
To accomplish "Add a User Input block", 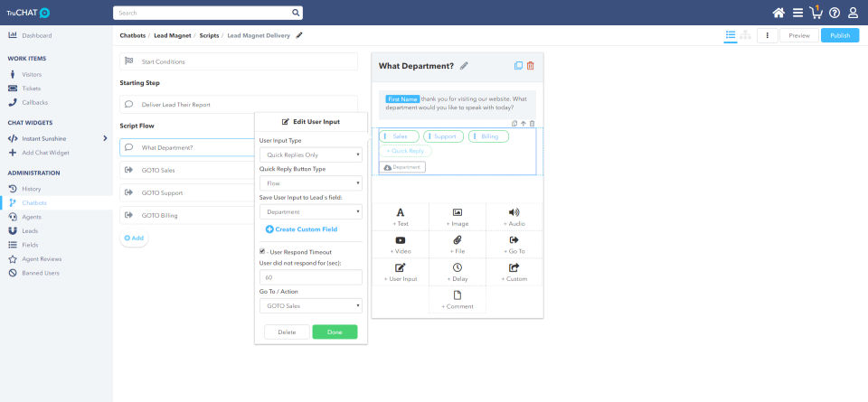I will point(401,272).
